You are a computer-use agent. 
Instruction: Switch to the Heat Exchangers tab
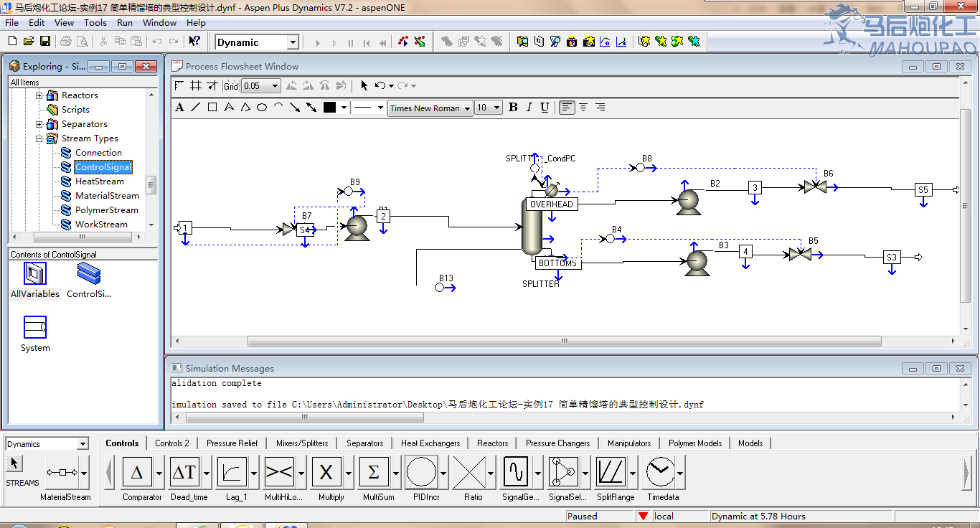(430, 443)
